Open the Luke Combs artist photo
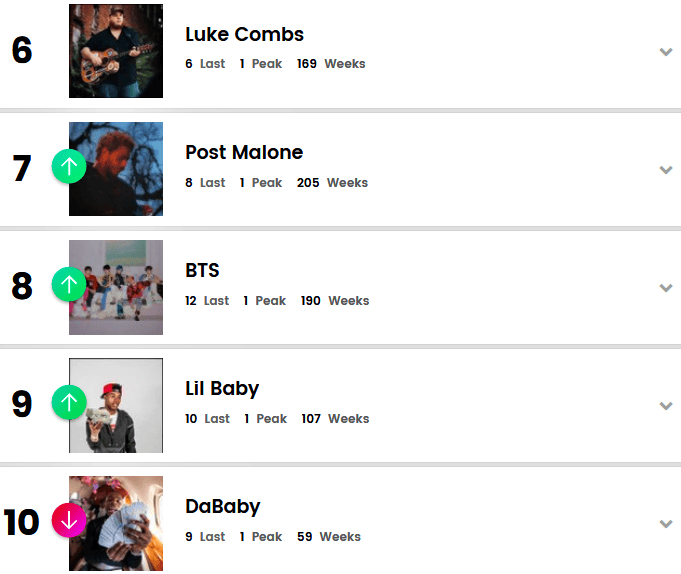This screenshot has height=574, width=681. [x=116, y=51]
